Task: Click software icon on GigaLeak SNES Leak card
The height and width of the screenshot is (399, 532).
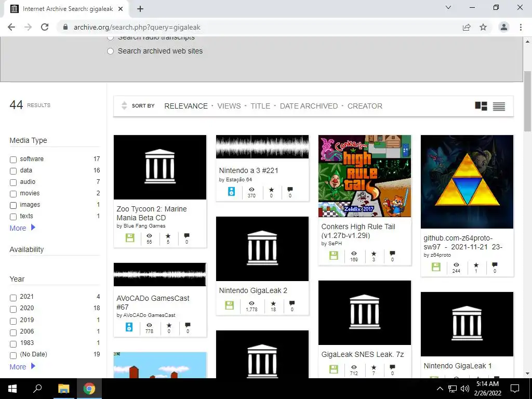Action: point(334,369)
